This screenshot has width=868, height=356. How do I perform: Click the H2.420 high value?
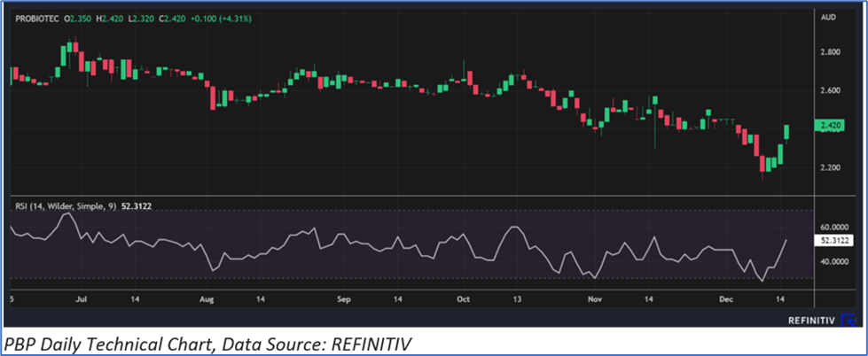click(x=110, y=19)
